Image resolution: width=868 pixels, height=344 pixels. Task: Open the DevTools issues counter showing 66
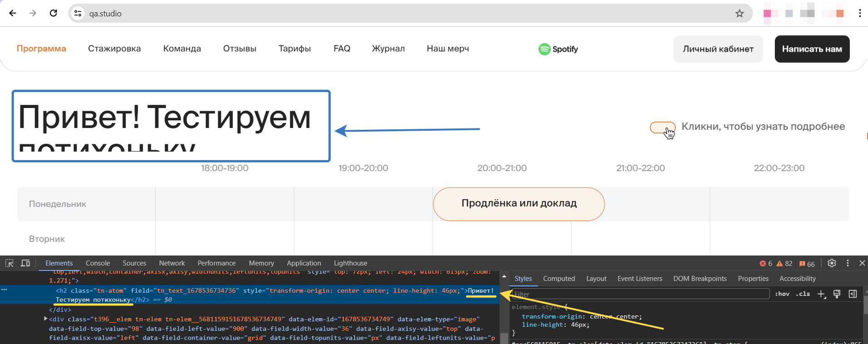click(807, 264)
